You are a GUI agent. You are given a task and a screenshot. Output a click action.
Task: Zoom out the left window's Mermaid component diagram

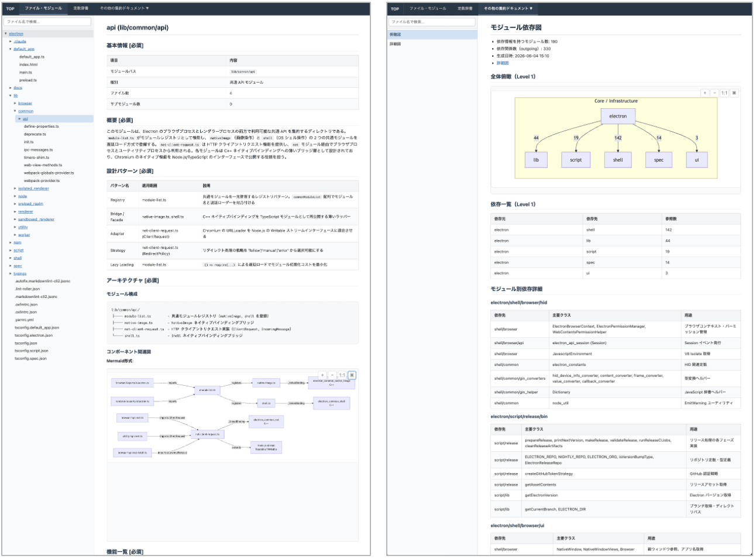332,375
